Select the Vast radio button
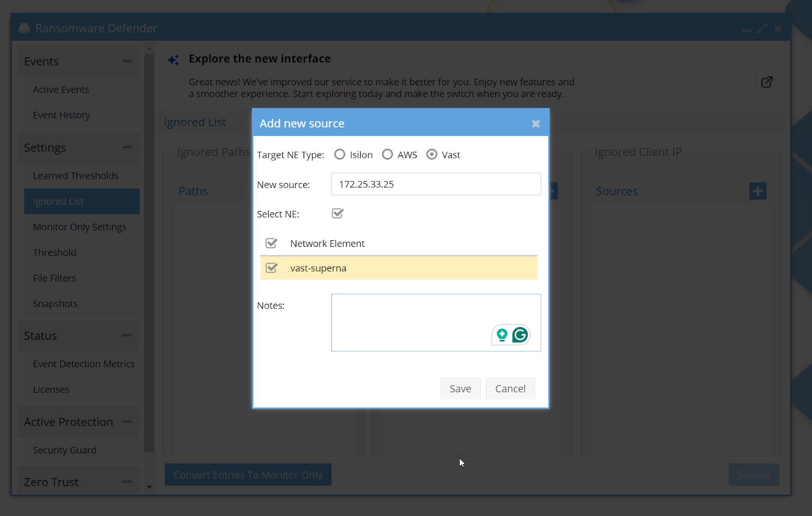Screen dimensions: 812x516 431,154
